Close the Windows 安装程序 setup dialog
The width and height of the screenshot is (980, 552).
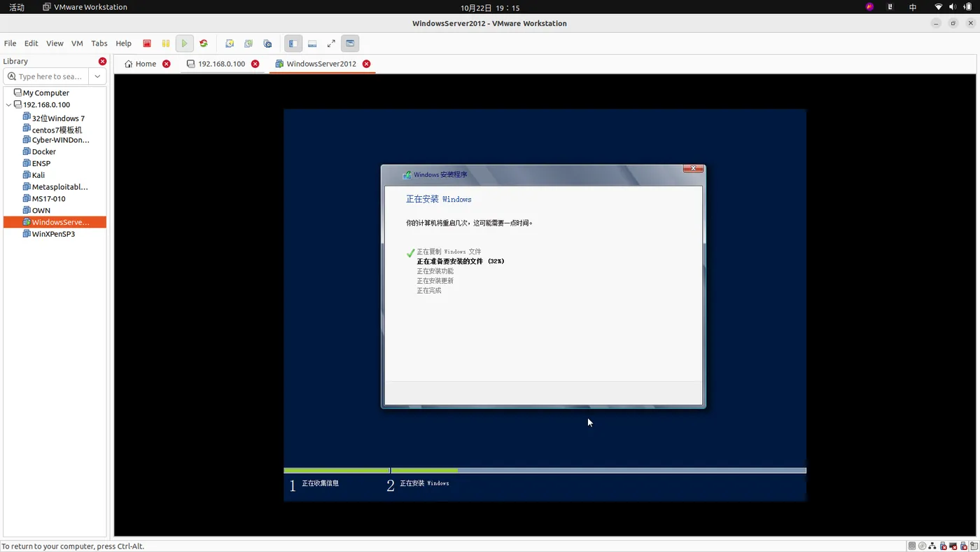pyautogui.click(x=693, y=168)
